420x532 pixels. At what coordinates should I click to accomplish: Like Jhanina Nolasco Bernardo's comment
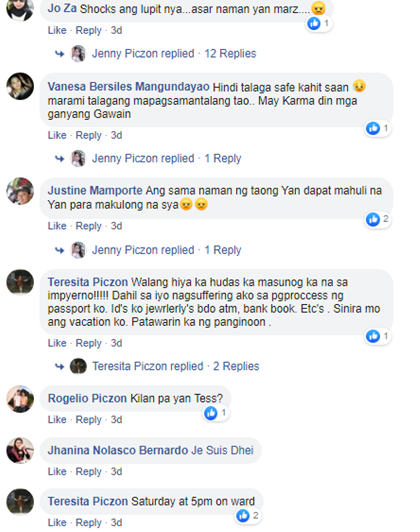(57, 472)
